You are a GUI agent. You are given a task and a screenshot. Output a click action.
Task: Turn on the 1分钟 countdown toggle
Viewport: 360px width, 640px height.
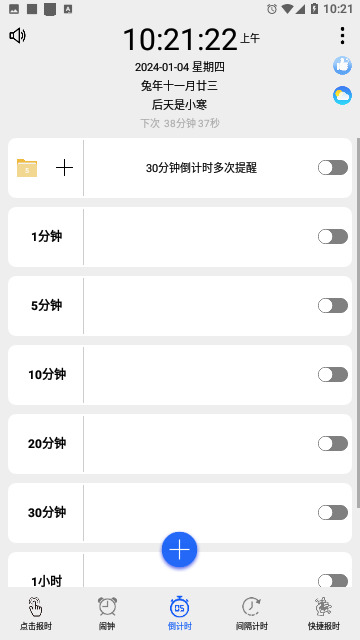333,237
